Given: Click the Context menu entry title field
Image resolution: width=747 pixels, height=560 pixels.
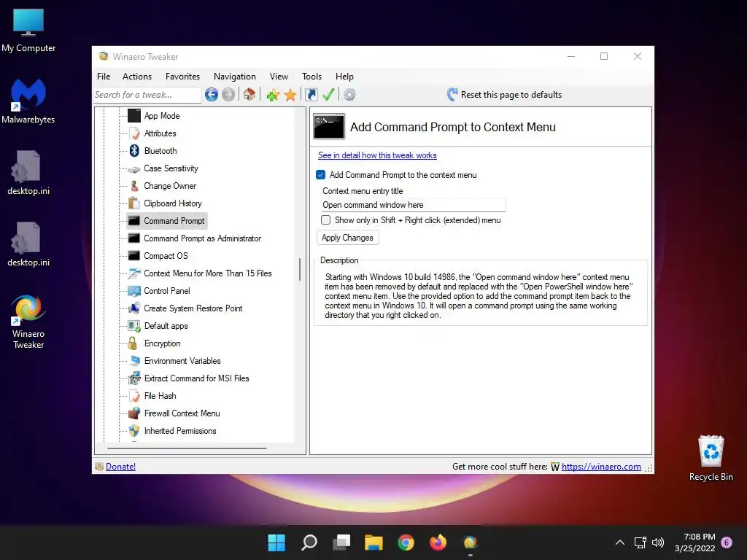Looking at the screenshot, I should pos(413,205).
